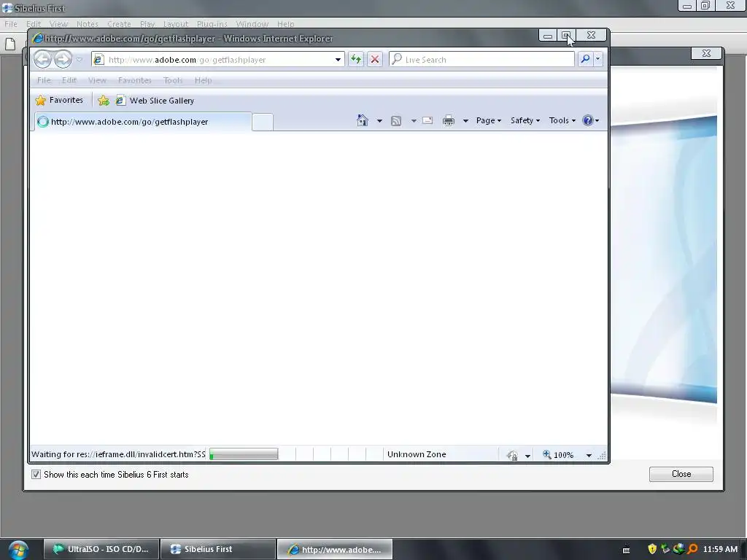Click the RSS Feeds icon
Screen dimensions: 747x560
coord(396,121)
